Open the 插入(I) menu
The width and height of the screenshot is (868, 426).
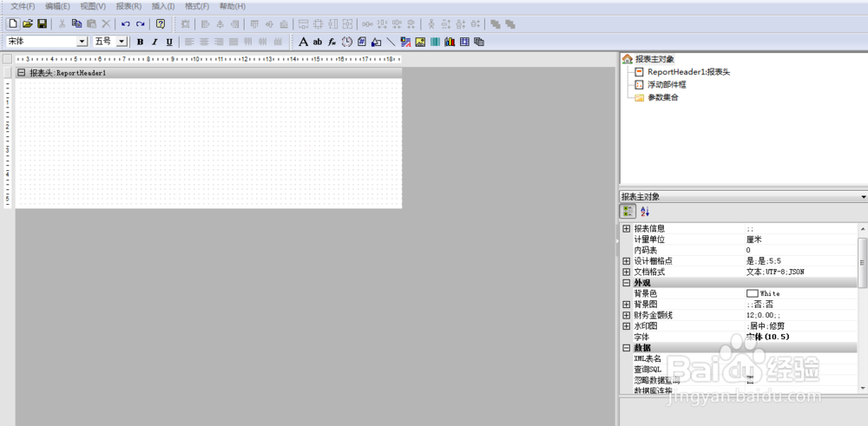pyautogui.click(x=163, y=7)
